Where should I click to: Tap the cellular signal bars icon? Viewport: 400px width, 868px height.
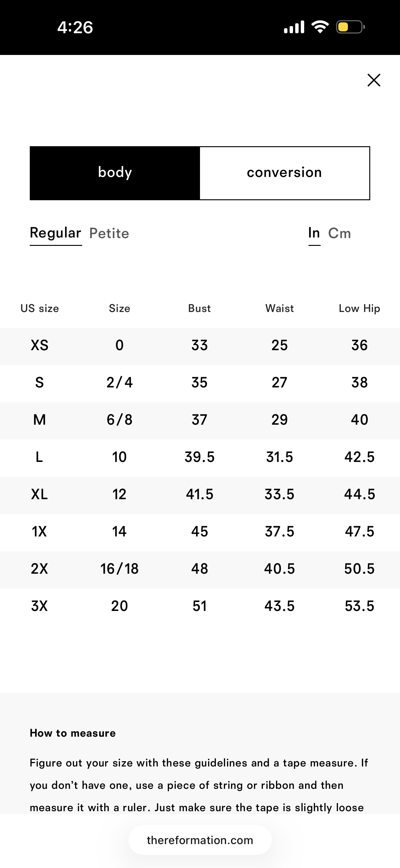[294, 27]
